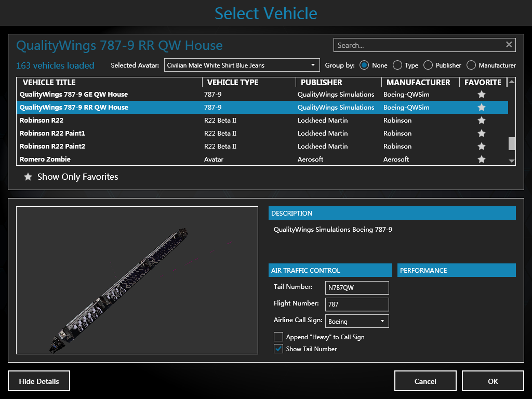Select the None group-by radio button
The height and width of the screenshot is (399, 532).
tap(364, 65)
